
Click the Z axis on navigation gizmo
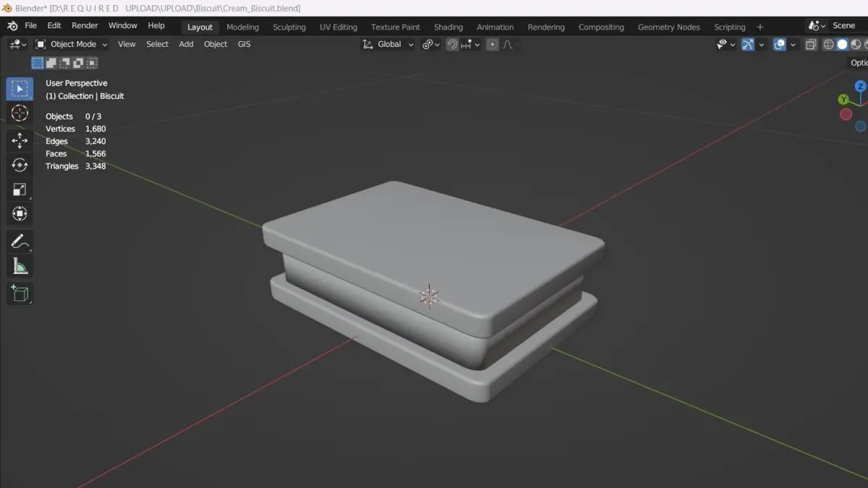pyautogui.click(x=860, y=86)
